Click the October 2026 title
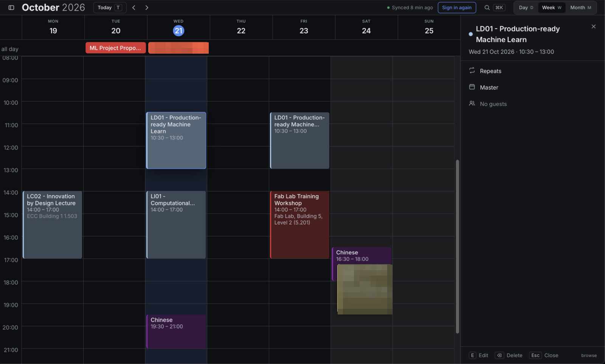Viewport: 605px width, 364px height. (53, 8)
